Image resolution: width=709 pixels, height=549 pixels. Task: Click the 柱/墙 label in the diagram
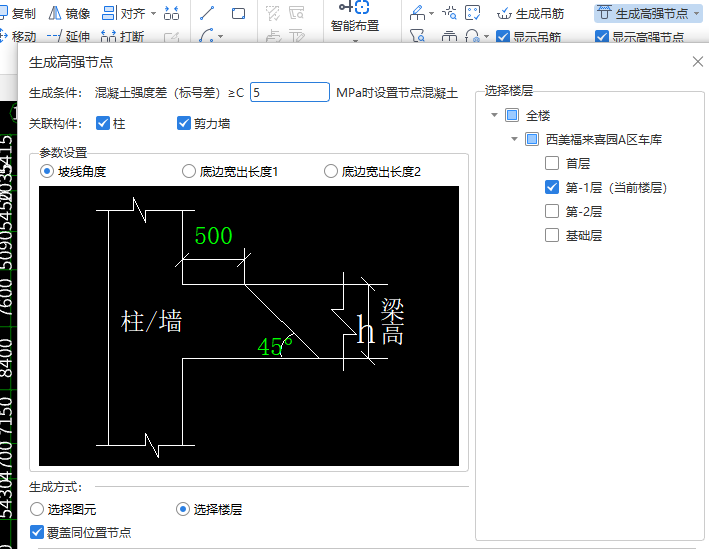click(151, 322)
